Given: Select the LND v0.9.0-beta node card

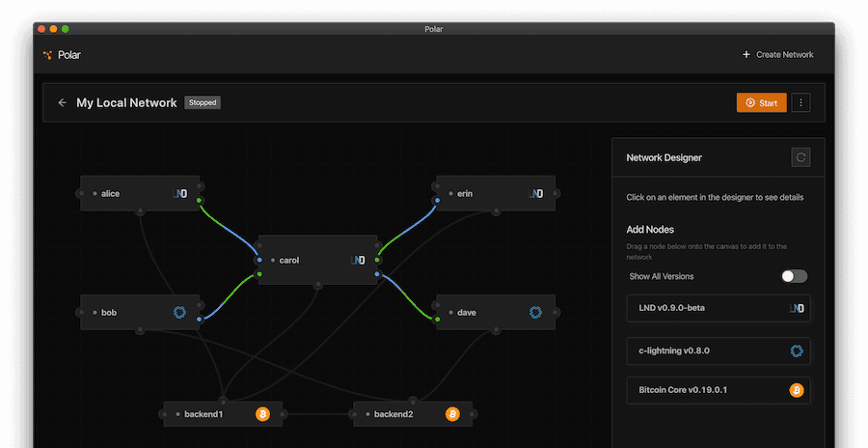Looking at the screenshot, I should point(718,308).
